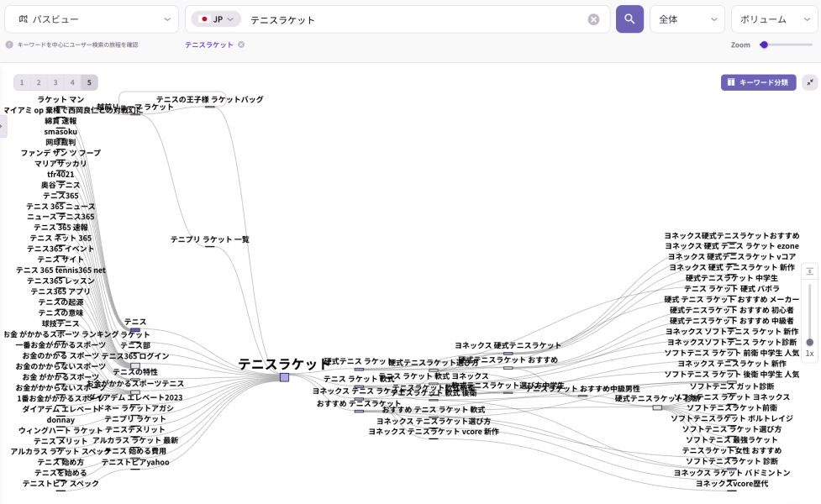Click the icon inside the キーワード分類 button
The width and height of the screenshot is (821, 504).
(x=730, y=82)
